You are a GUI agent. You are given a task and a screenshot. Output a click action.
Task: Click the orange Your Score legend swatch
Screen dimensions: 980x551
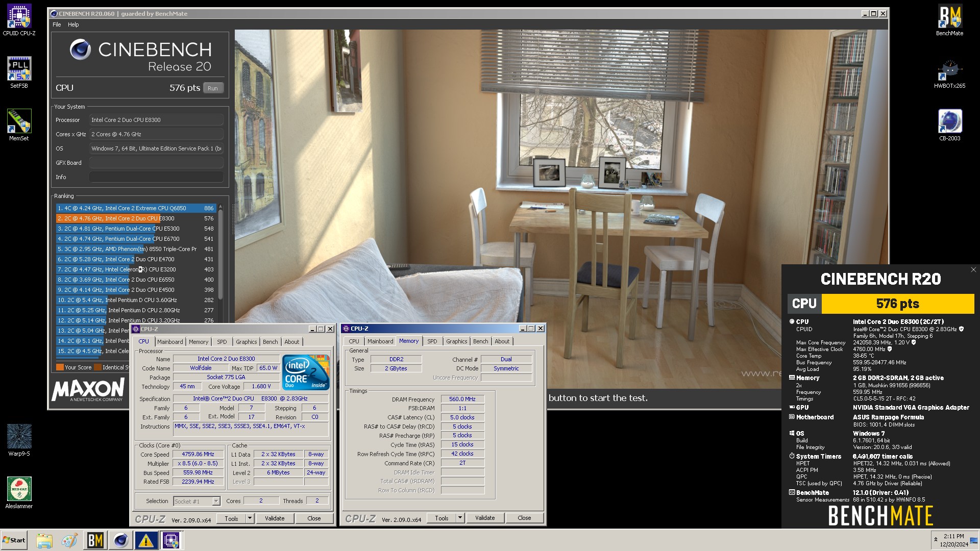click(x=60, y=367)
